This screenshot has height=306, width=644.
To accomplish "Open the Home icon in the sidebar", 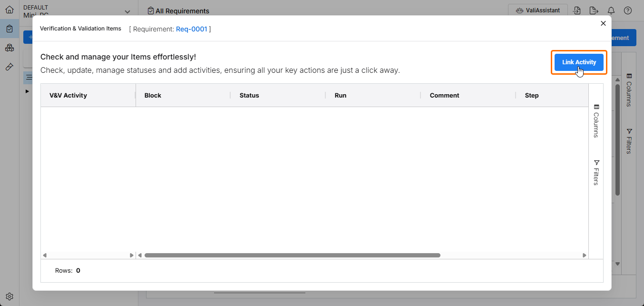I will pos(10,10).
